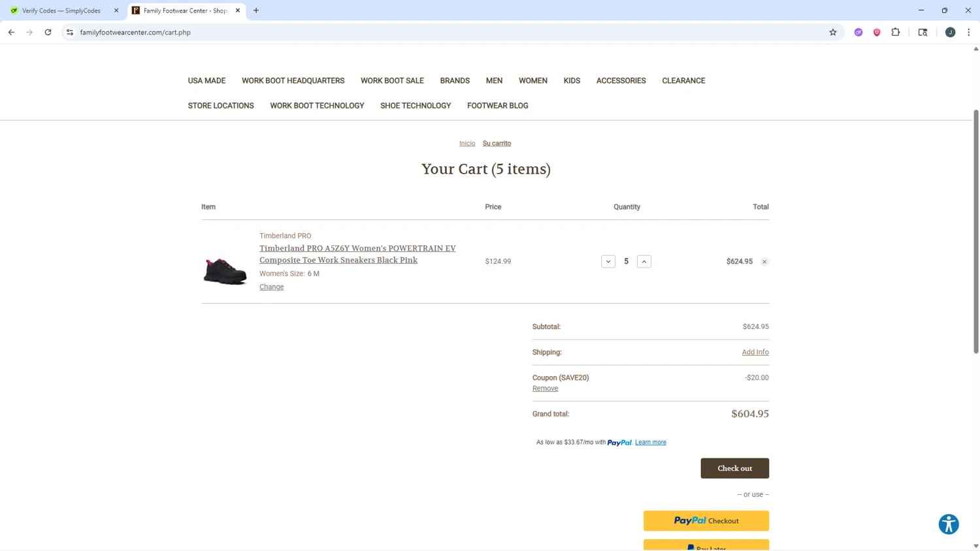Open the Extensions puzzle-piece menu
This screenshot has width=980, height=551.
click(x=896, y=32)
